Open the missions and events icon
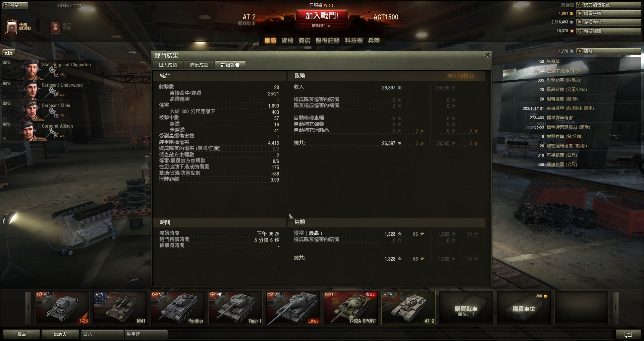Viewport: 644px width, 341px height. coord(12,26)
